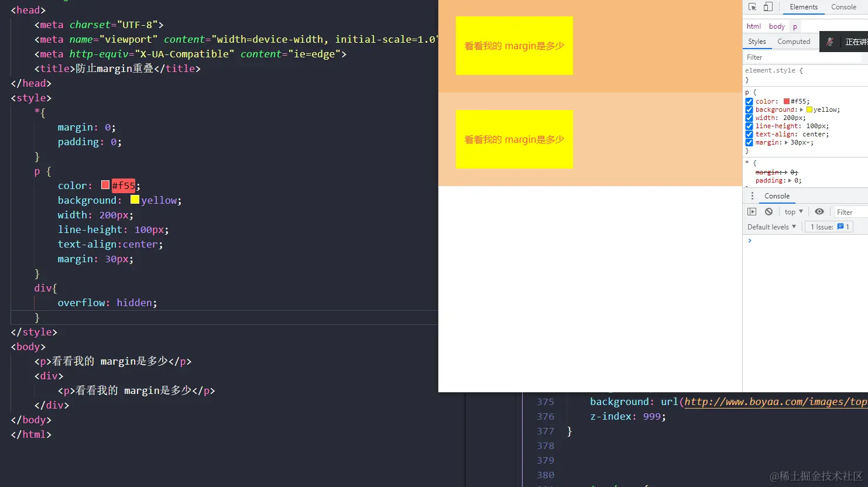
Task: Open the Computed tab
Action: click(794, 42)
